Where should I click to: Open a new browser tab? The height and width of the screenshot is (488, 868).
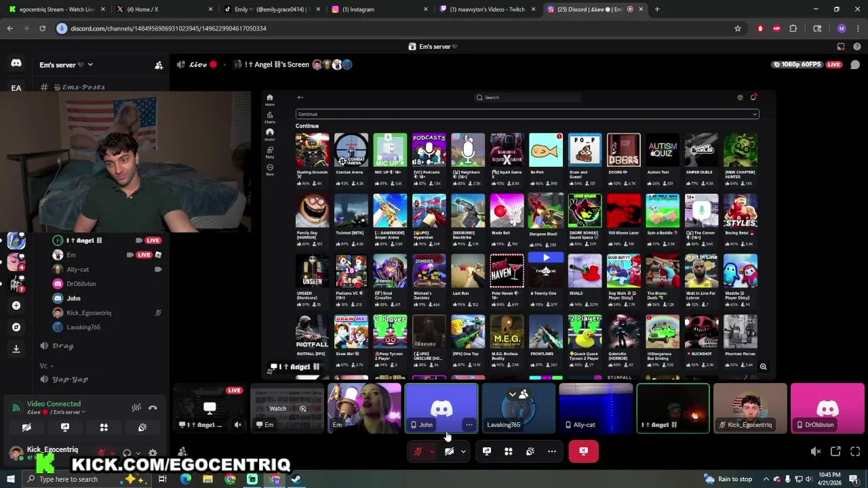pyautogui.click(x=657, y=9)
